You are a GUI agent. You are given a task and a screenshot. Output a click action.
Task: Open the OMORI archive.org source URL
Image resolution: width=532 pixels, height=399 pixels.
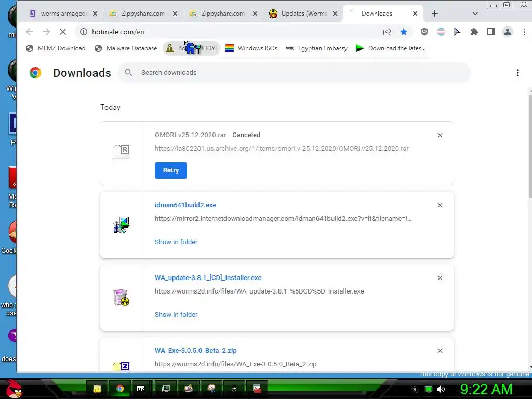coord(282,149)
